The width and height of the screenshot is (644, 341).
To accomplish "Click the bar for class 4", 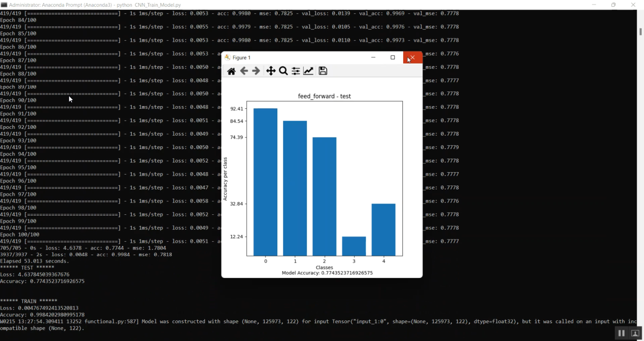I will 383,230.
